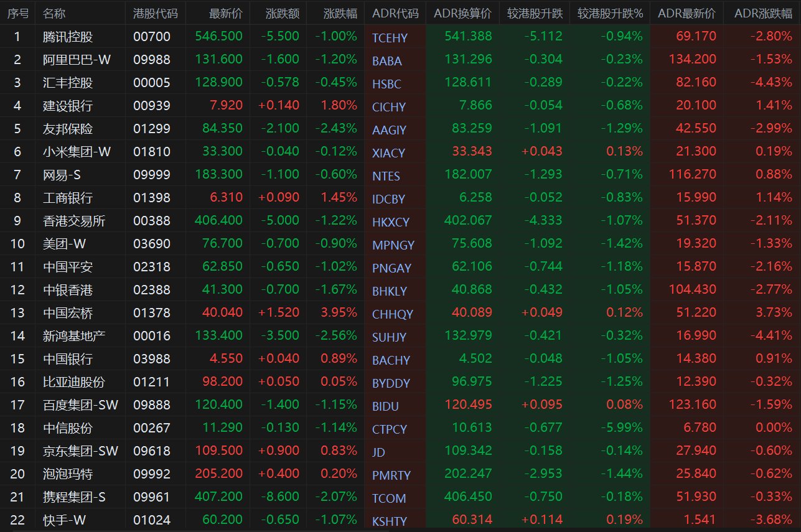Click the KSHTY ADR code
The height and width of the screenshot is (532, 801).
[389, 521]
